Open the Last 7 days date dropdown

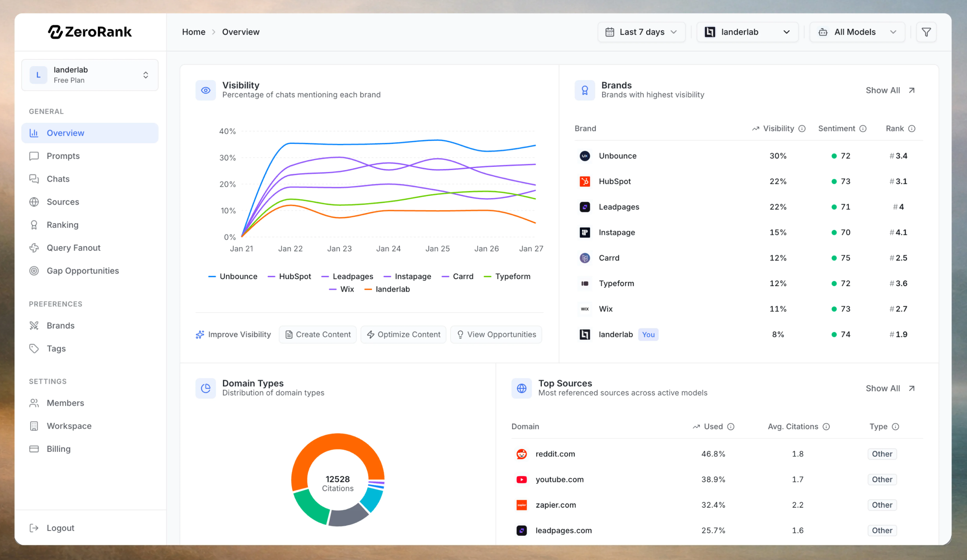coord(641,32)
